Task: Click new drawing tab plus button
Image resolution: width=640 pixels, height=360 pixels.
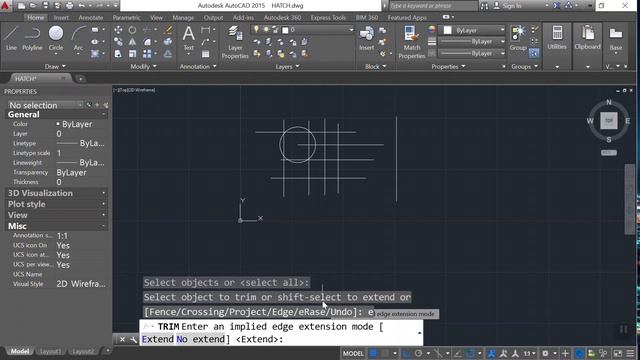Action: [x=80, y=78]
